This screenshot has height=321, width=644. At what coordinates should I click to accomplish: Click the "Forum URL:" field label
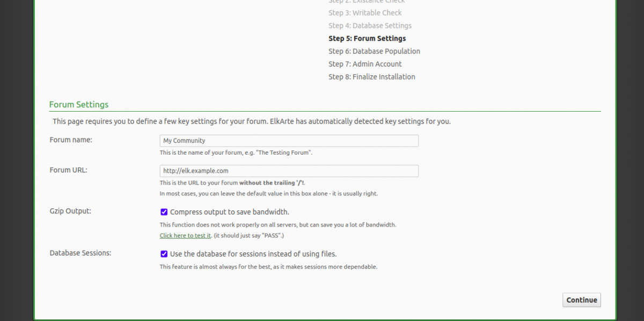click(x=68, y=170)
